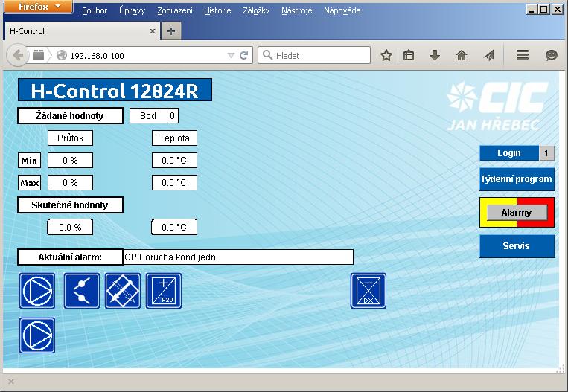Open the Záložky menu

click(256, 10)
